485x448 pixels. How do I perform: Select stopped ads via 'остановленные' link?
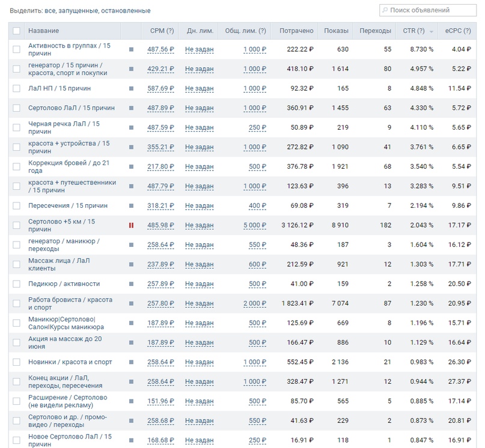(126, 11)
